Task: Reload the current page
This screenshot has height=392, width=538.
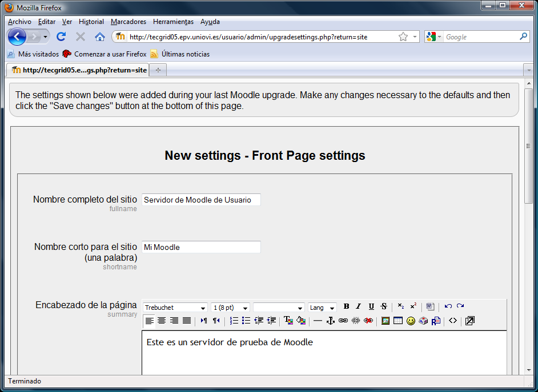Action: (61, 37)
